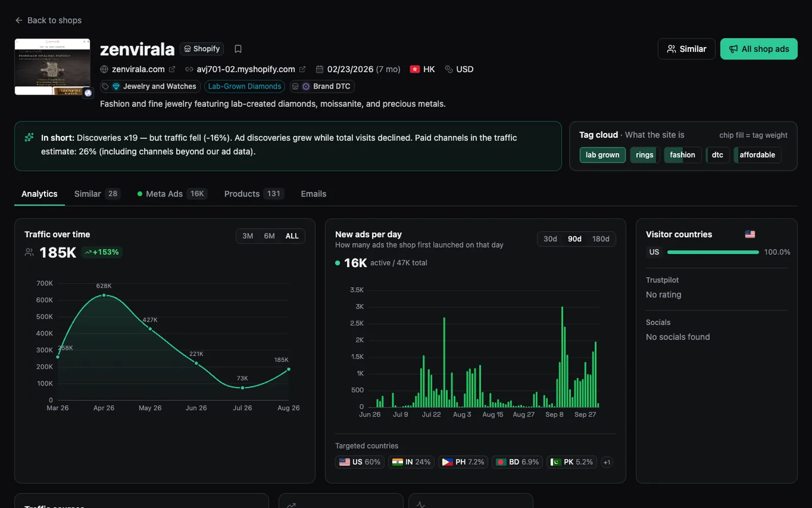Click the globe icon next to zenvirala.com

pyautogui.click(x=104, y=69)
